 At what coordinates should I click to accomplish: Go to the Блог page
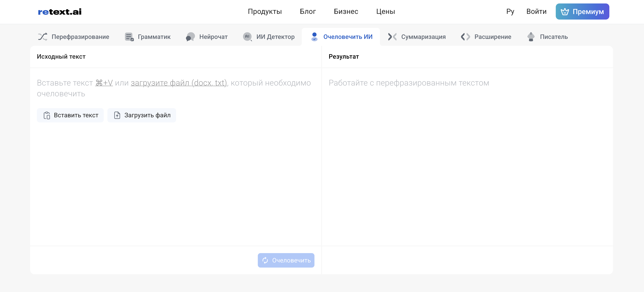click(x=308, y=11)
